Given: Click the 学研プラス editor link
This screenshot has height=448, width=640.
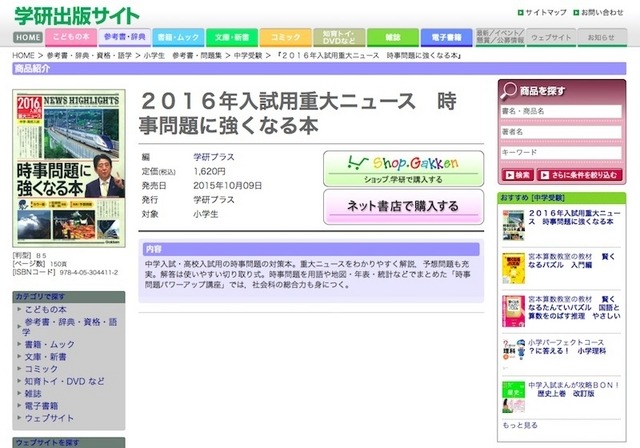Looking at the screenshot, I should [x=214, y=157].
